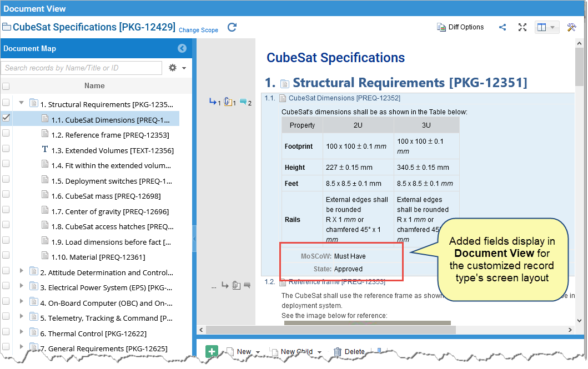Click the Search records by Name/Title or ID field
Viewport: 588px width, 369px height.
82,68
